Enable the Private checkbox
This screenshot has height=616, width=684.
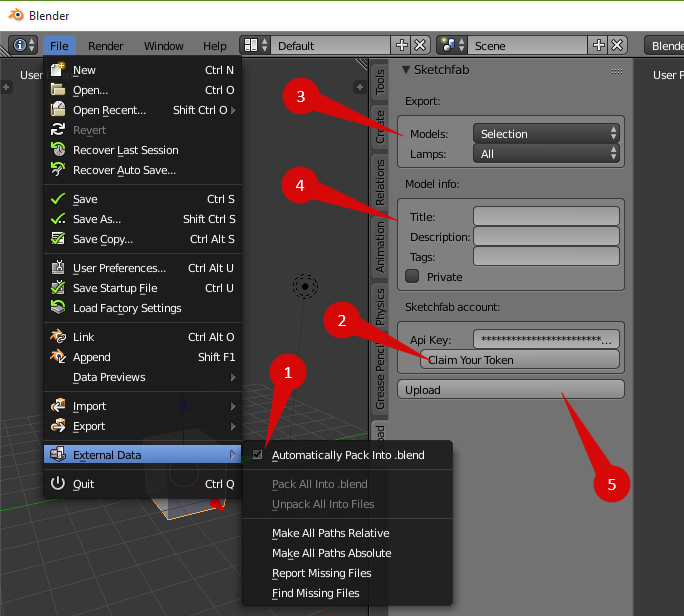click(412, 276)
